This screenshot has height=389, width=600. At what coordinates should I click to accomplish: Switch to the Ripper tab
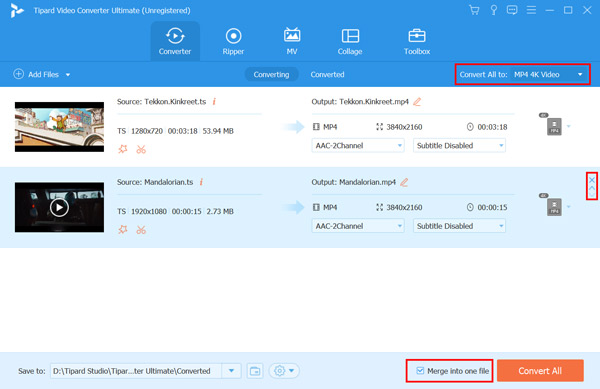[233, 41]
